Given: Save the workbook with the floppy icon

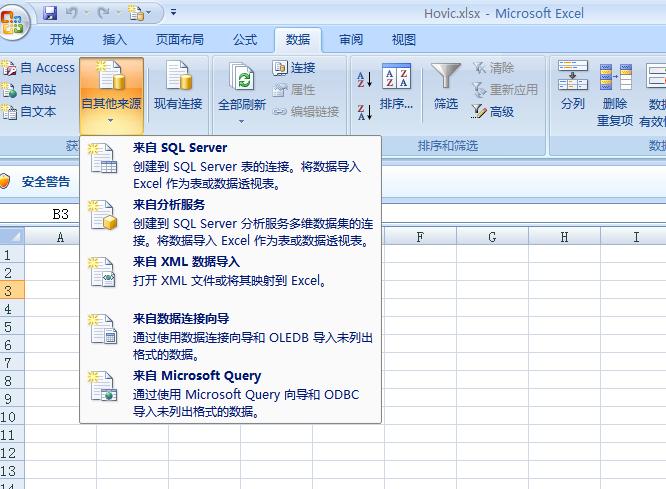Looking at the screenshot, I should [50, 13].
